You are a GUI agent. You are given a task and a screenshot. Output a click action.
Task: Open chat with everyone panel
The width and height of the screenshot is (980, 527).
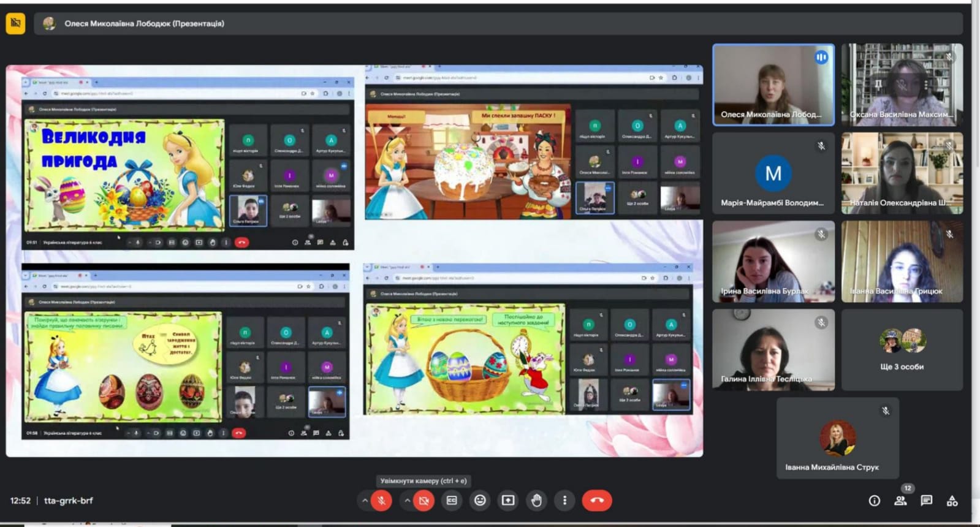(x=926, y=501)
